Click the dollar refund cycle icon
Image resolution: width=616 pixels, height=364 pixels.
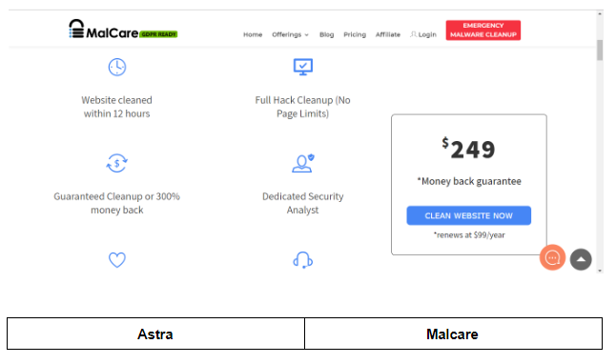click(117, 163)
